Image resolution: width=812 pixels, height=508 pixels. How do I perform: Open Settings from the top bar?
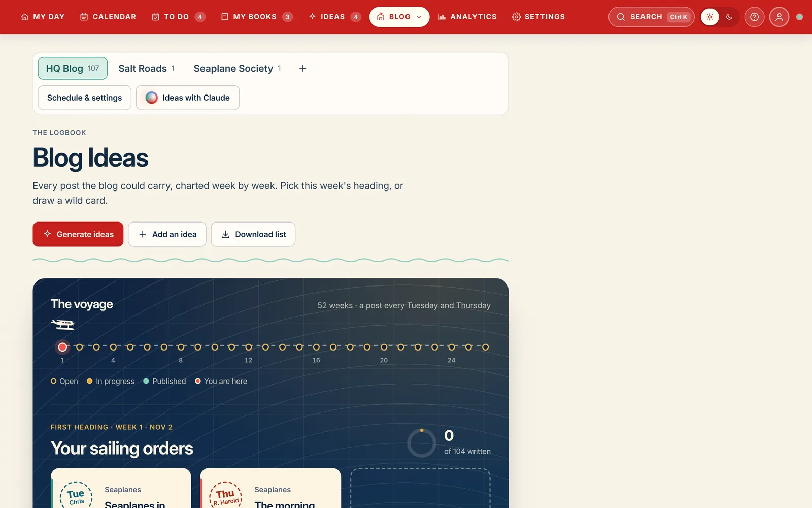[x=538, y=17]
